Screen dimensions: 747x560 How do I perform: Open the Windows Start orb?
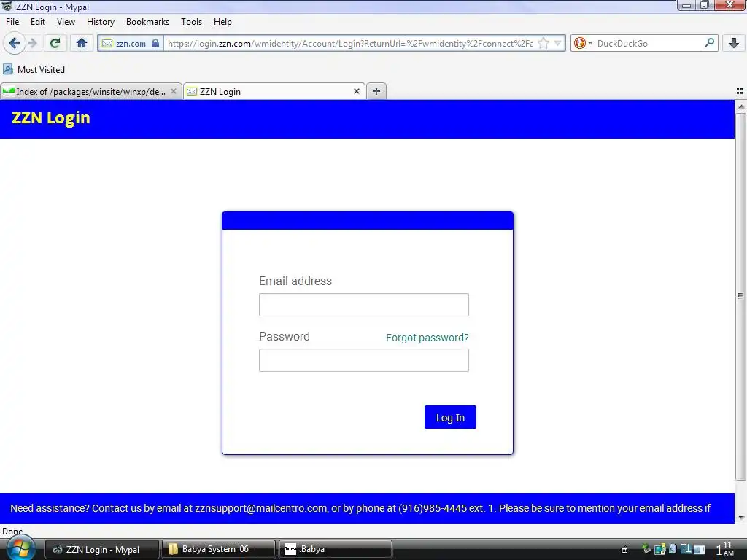coord(20,548)
